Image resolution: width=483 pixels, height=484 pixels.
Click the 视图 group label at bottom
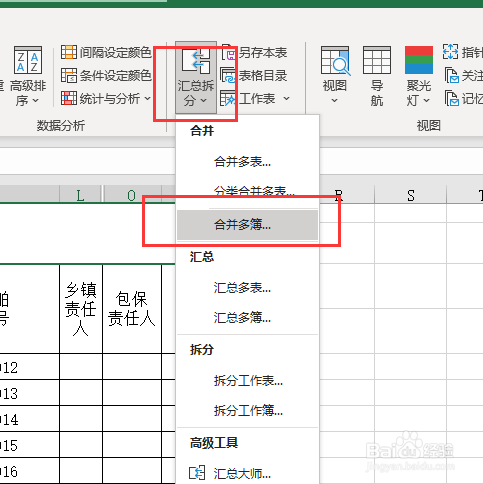429,126
